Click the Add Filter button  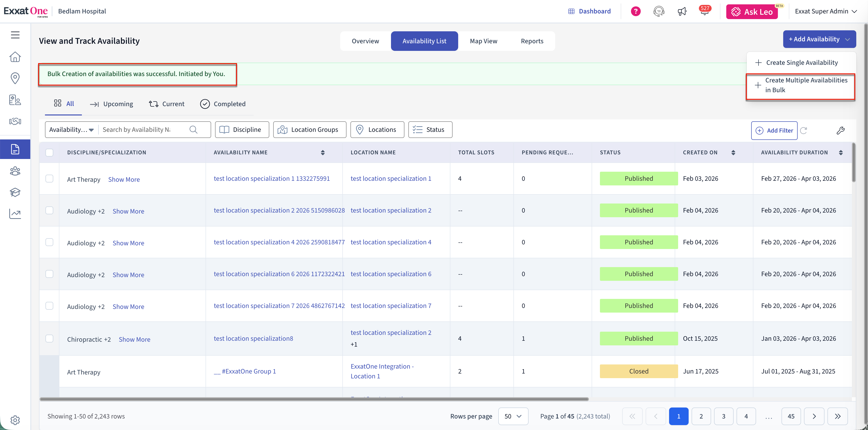pyautogui.click(x=774, y=131)
